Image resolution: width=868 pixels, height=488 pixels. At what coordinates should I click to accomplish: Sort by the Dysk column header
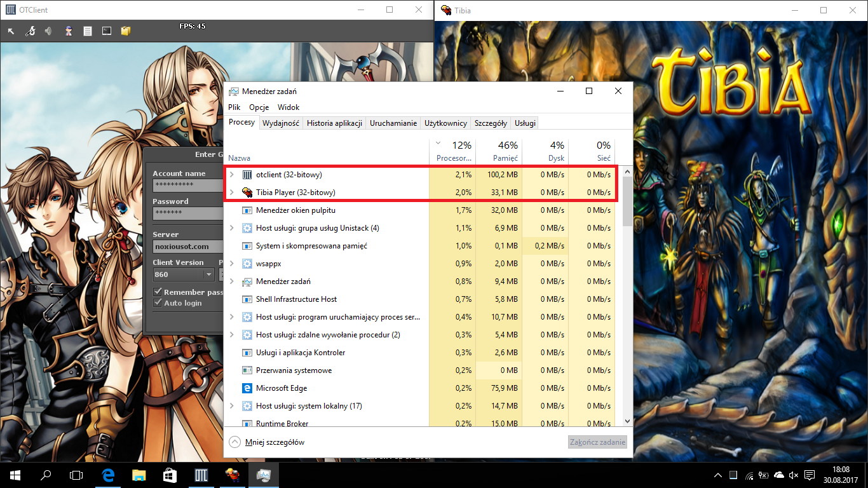point(545,152)
